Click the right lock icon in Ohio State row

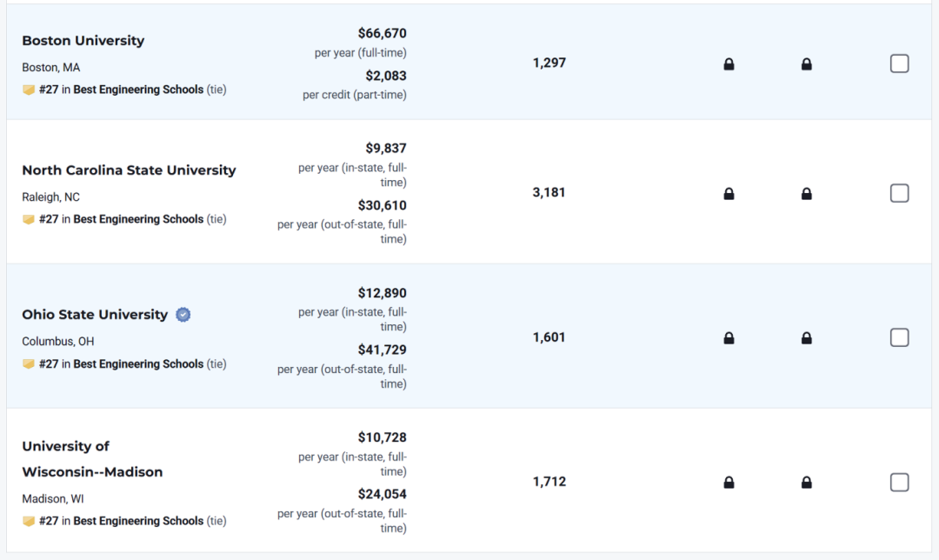pos(806,337)
